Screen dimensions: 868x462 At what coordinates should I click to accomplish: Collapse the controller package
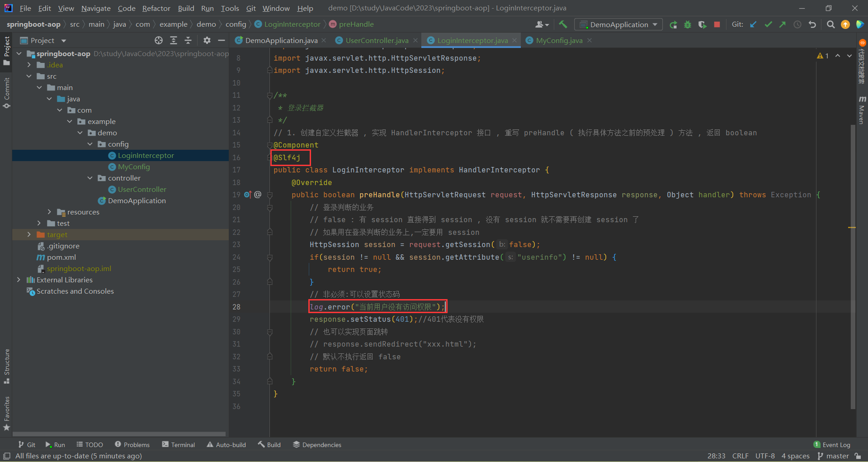90,178
